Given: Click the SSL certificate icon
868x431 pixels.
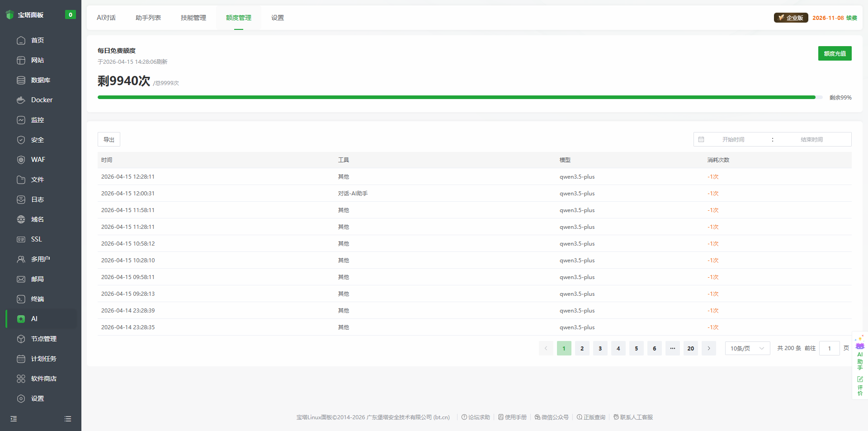Looking at the screenshot, I should [x=21, y=239].
